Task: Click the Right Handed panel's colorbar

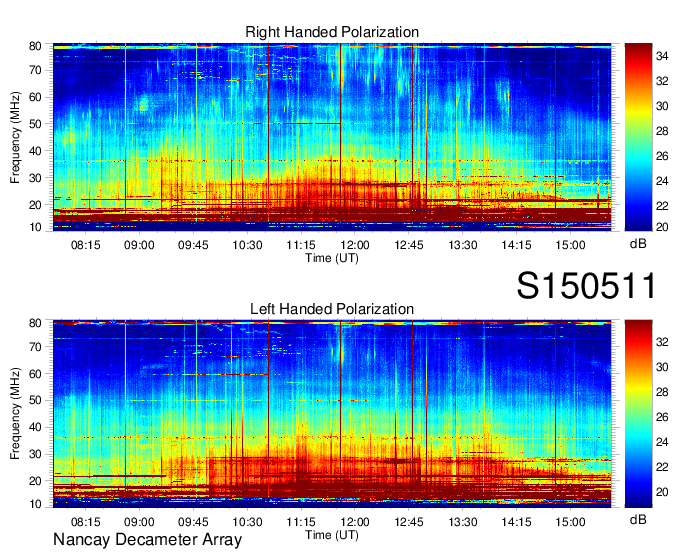Action: click(638, 137)
